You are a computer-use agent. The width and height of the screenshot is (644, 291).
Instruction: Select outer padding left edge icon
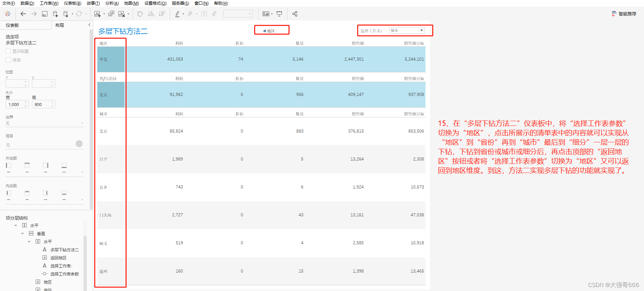click(x=9, y=165)
